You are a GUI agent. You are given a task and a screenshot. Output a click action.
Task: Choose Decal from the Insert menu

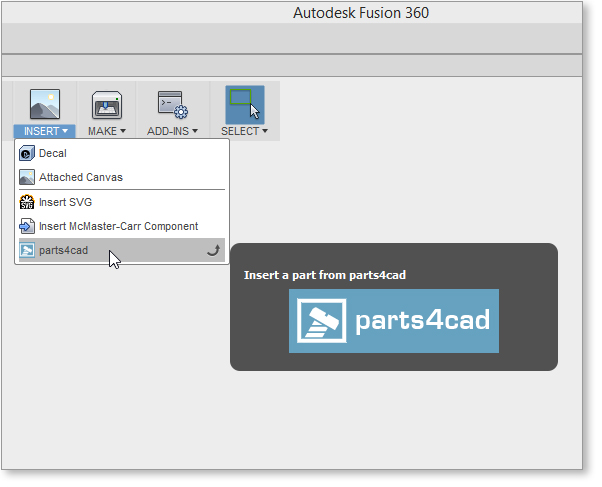(x=53, y=153)
